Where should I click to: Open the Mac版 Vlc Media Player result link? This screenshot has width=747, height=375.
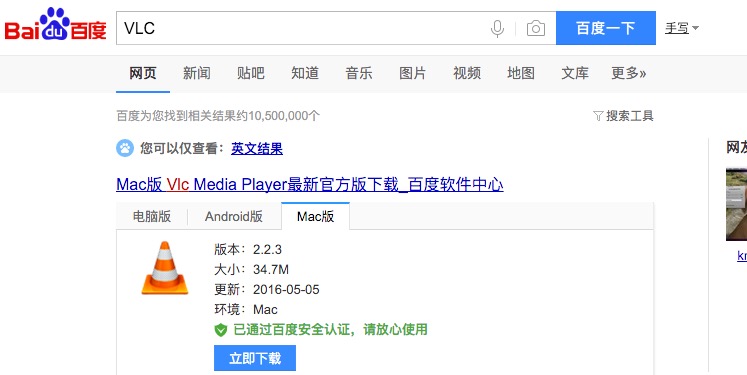310,184
